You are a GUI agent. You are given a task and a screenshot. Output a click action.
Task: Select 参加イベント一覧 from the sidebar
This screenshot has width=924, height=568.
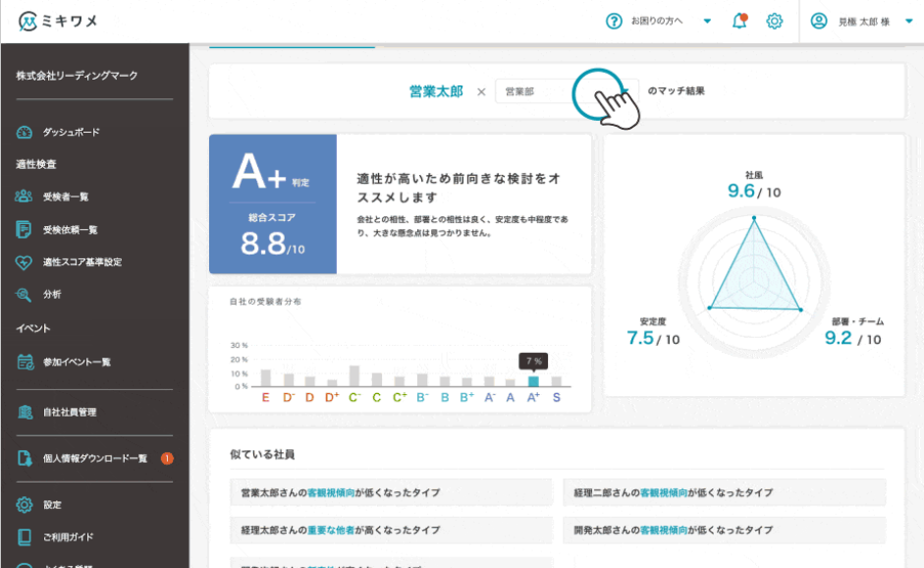[x=77, y=362]
